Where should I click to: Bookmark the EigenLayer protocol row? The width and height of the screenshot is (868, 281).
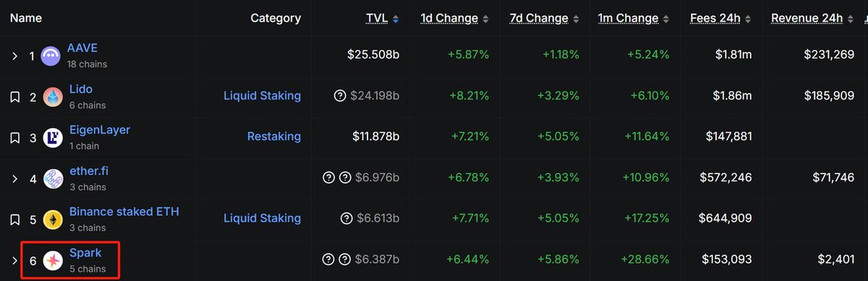coord(14,137)
